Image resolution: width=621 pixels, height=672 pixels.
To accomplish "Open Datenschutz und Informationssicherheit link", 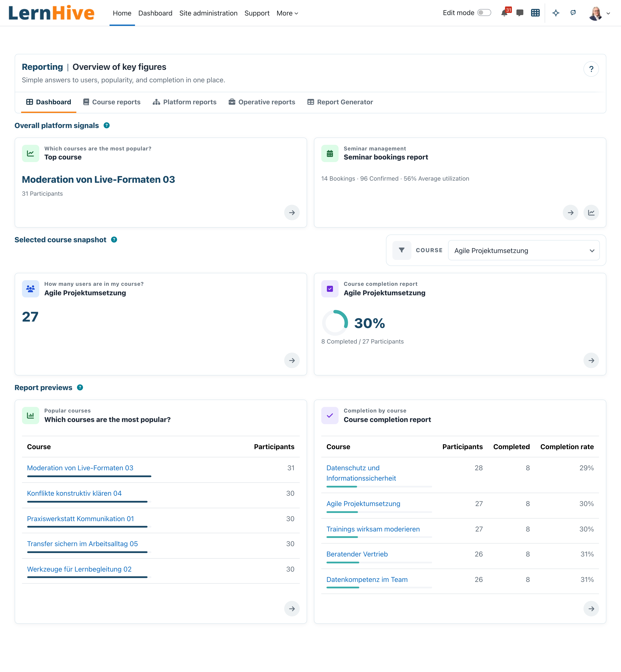I will coord(361,473).
